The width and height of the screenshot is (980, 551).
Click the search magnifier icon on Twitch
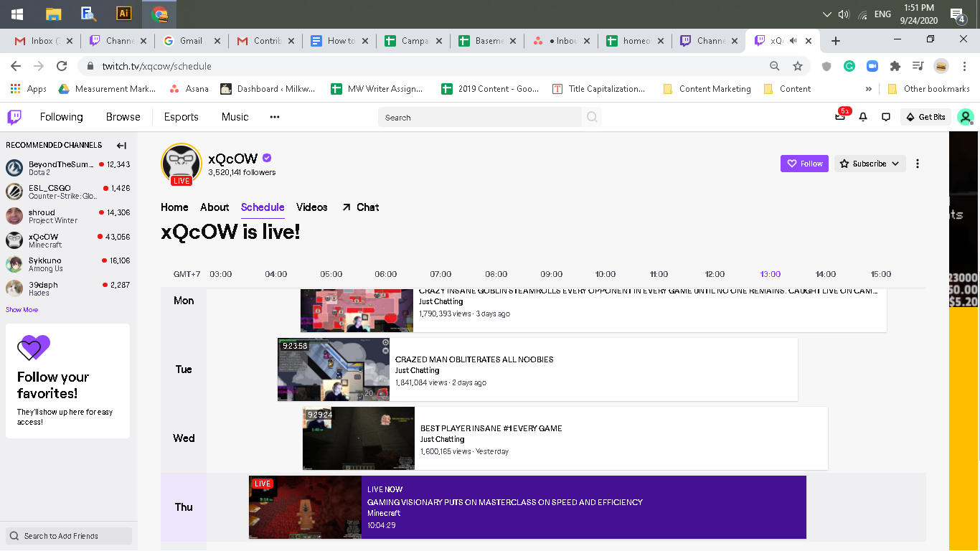592,117
